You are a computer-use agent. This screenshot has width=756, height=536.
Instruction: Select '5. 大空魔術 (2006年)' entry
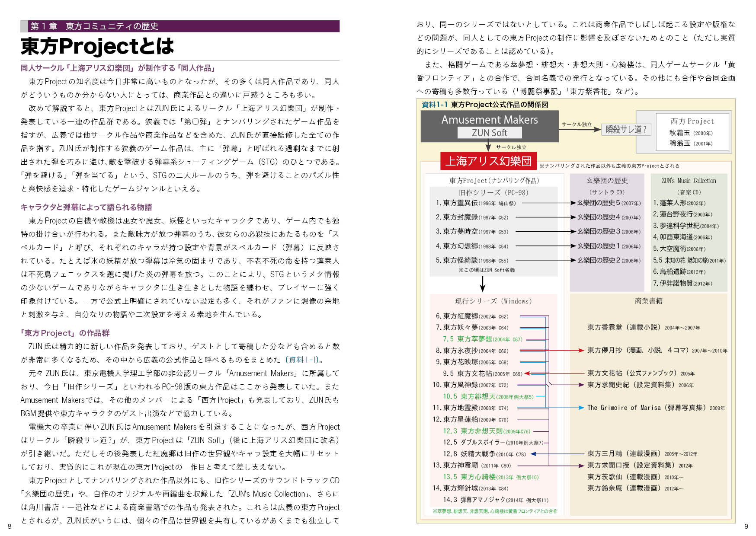coord(679,249)
